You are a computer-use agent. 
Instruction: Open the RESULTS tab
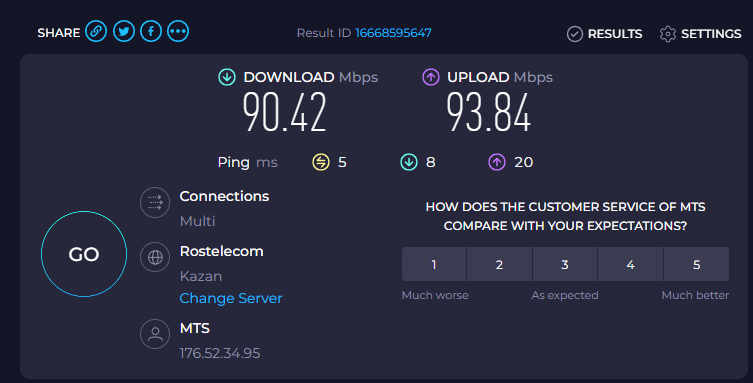604,34
